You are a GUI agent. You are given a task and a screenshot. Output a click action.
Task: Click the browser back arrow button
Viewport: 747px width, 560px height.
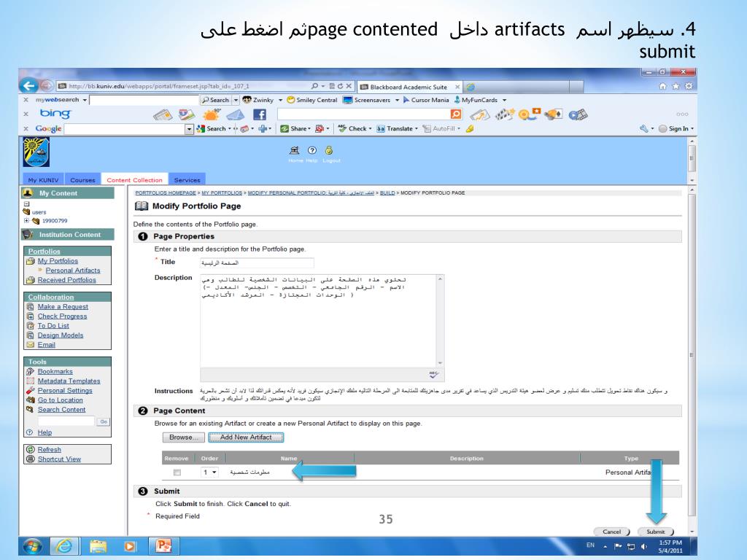[29, 86]
